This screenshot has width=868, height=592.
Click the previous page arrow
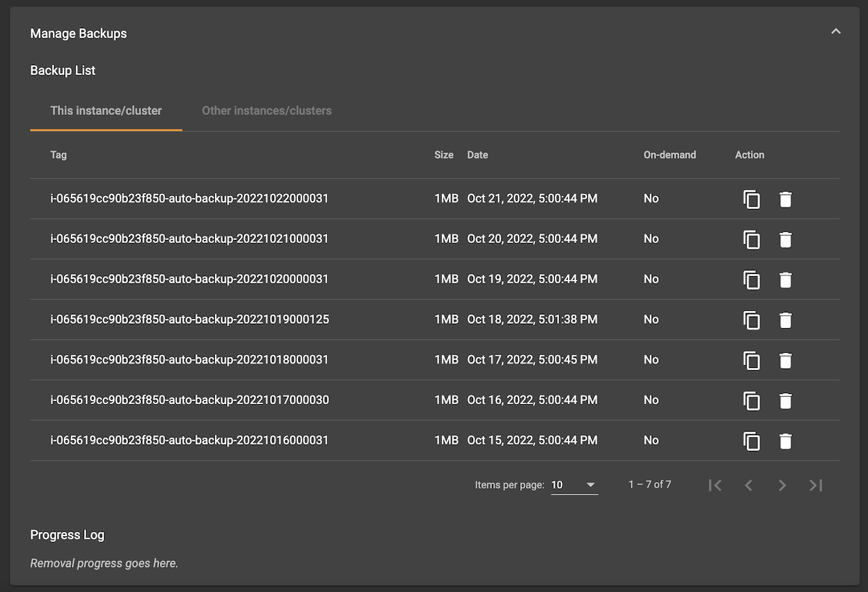(x=749, y=485)
